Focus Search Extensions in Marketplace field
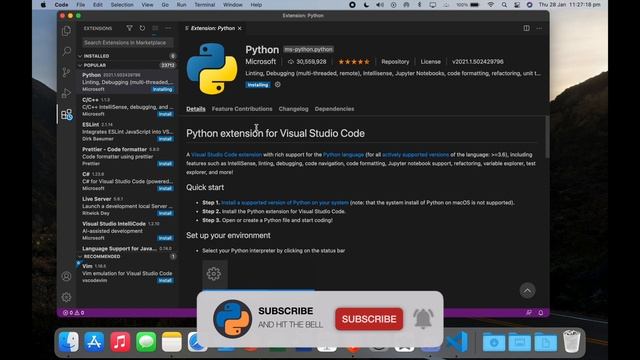640x360 pixels. (x=128, y=42)
